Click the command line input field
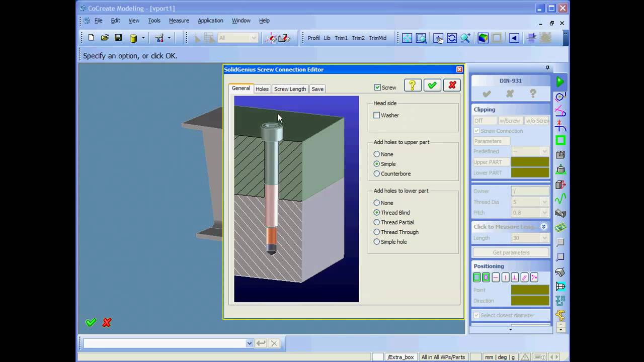Image resolution: width=644 pixels, height=362 pixels. tap(165, 343)
